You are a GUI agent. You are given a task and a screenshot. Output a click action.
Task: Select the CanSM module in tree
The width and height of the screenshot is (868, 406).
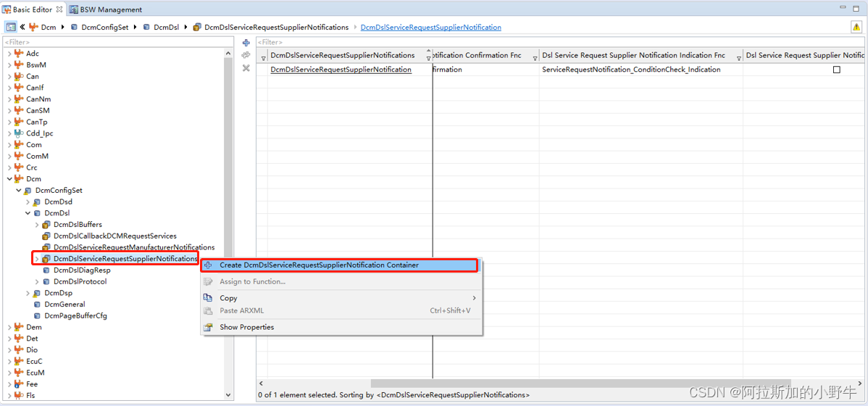(36, 111)
